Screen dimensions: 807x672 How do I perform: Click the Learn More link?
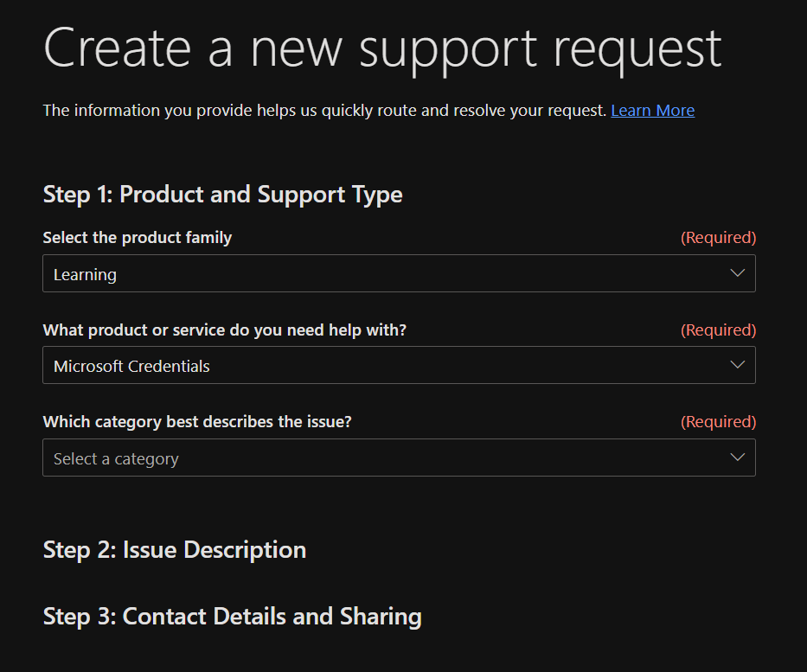652,111
